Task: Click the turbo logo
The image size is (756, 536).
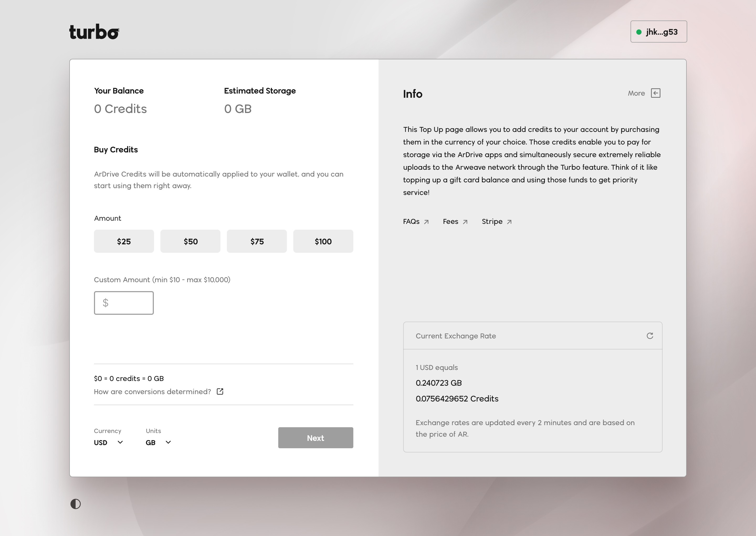Action: click(94, 32)
